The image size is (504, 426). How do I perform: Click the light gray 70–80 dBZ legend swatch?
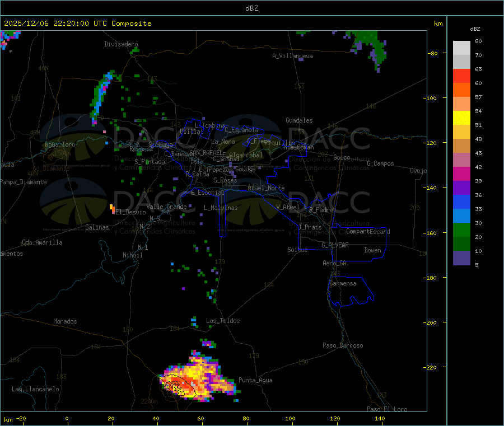point(461,48)
